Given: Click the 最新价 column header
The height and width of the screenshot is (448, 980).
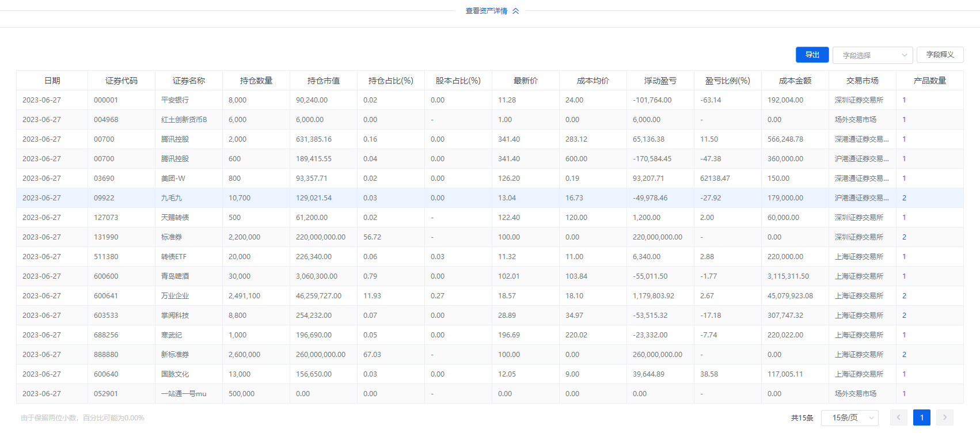Looking at the screenshot, I should click(x=525, y=81).
